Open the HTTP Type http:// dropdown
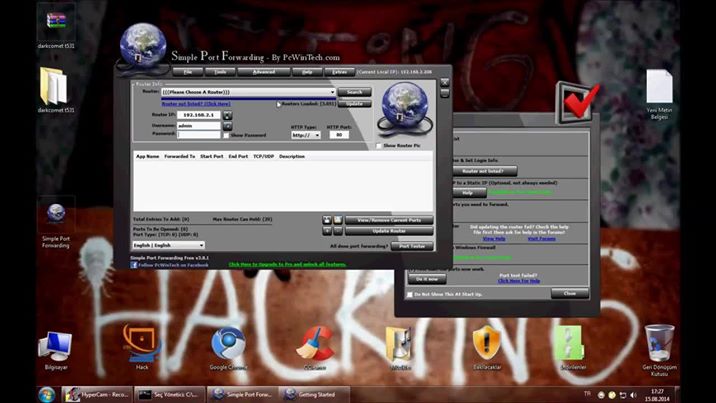The width and height of the screenshot is (716, 403). [306, 135]
